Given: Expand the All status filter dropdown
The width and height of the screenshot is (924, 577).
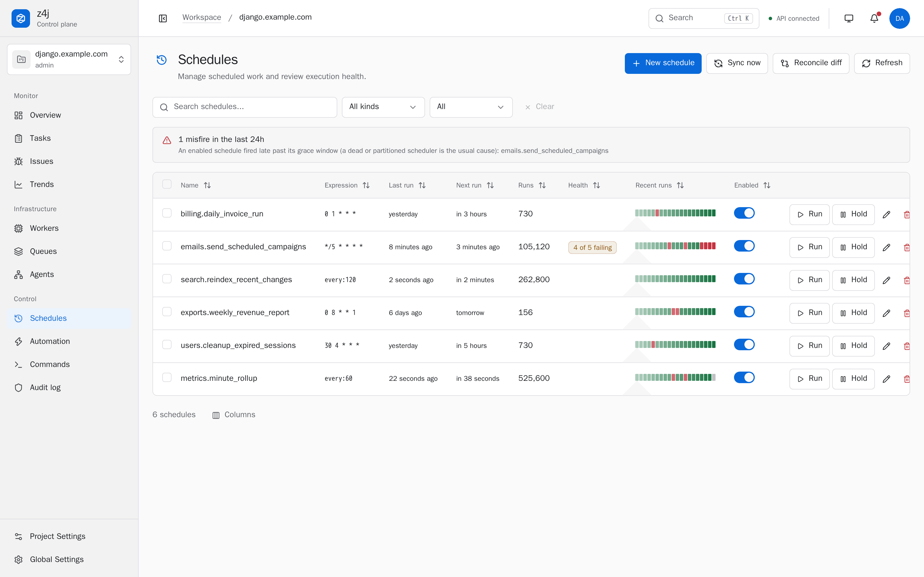Looking at the screenshot, I should (471, 107).
